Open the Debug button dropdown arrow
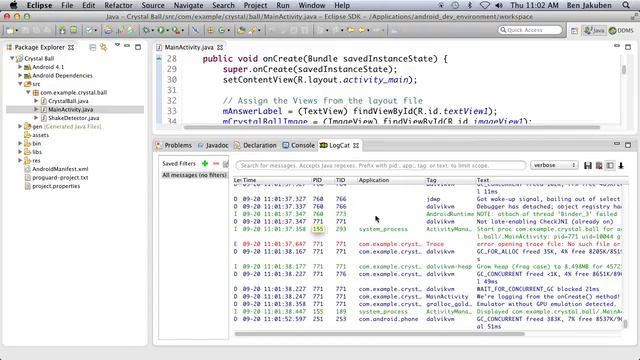 pos(152,31)
